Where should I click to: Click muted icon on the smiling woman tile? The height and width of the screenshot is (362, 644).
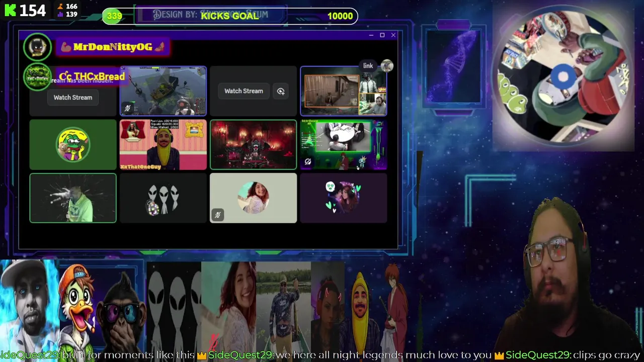[217, 215]
